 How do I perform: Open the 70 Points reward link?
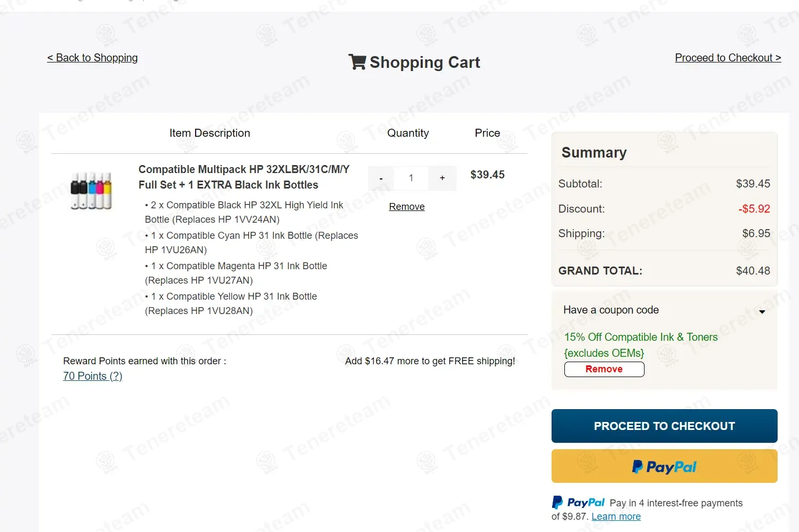click(92, 376)
